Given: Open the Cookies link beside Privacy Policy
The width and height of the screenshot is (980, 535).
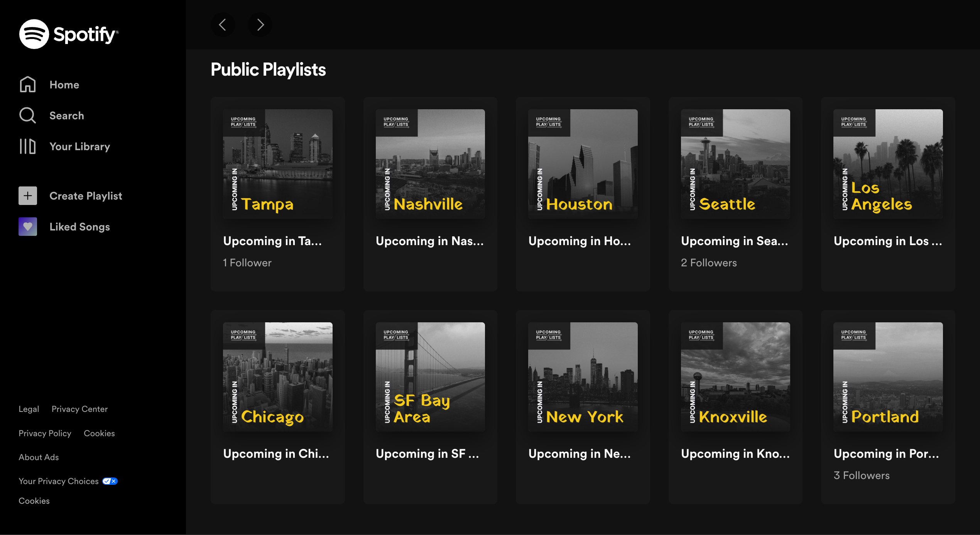Looking at the screenshot, I should point(99,433).
